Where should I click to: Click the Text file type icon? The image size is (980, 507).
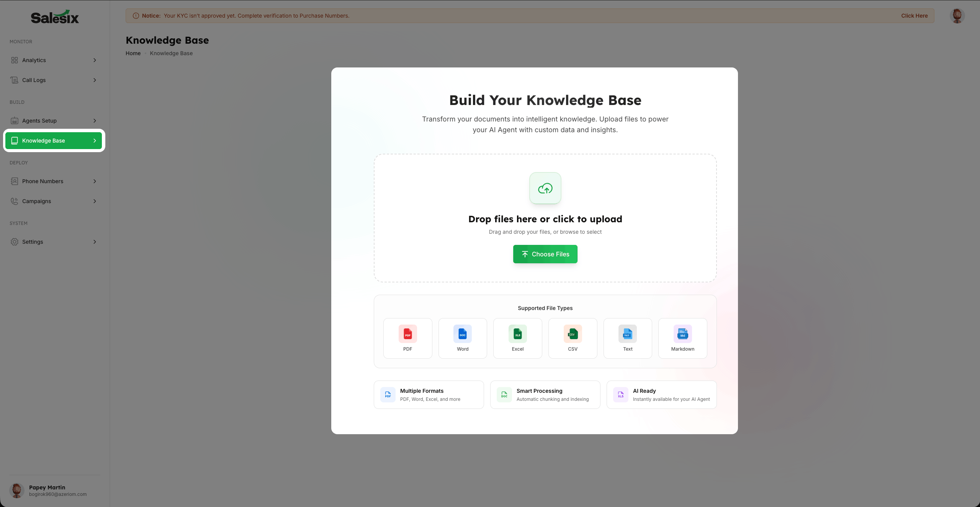click(x=627, y=334)
